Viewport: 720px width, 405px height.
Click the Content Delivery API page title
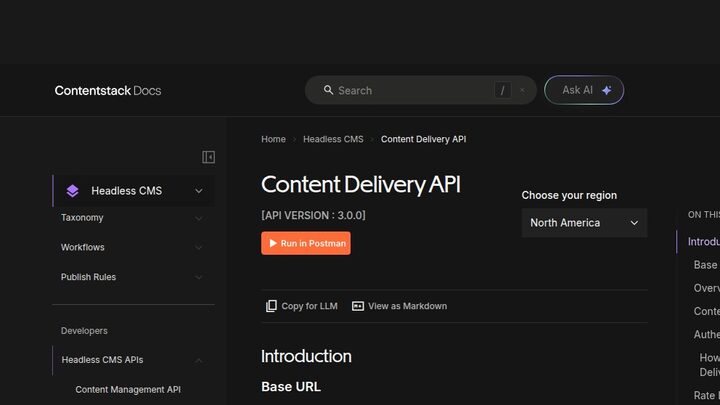(360, 185)
